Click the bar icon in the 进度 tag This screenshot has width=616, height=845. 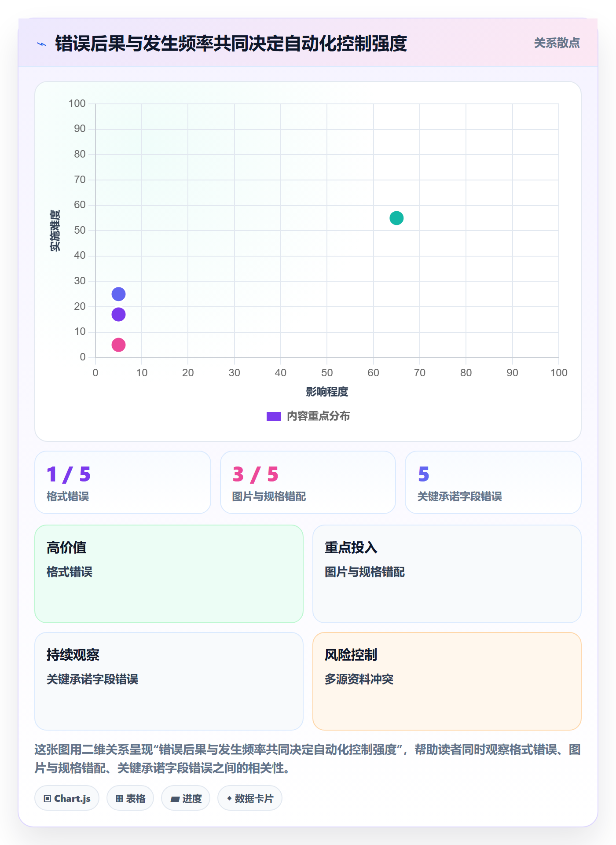coord(175,799)
